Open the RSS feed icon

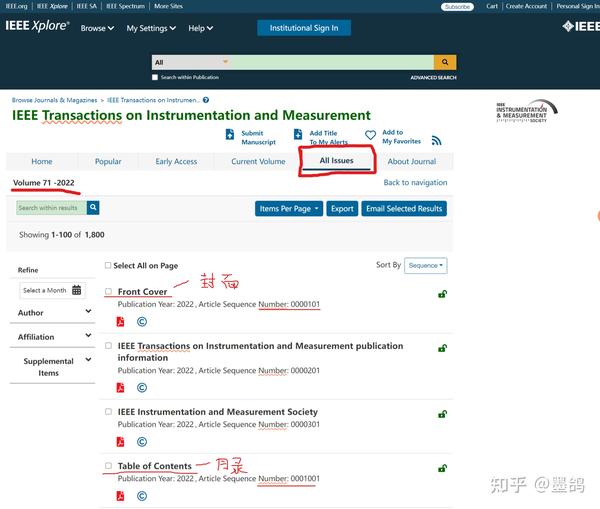tap(436, 140)
